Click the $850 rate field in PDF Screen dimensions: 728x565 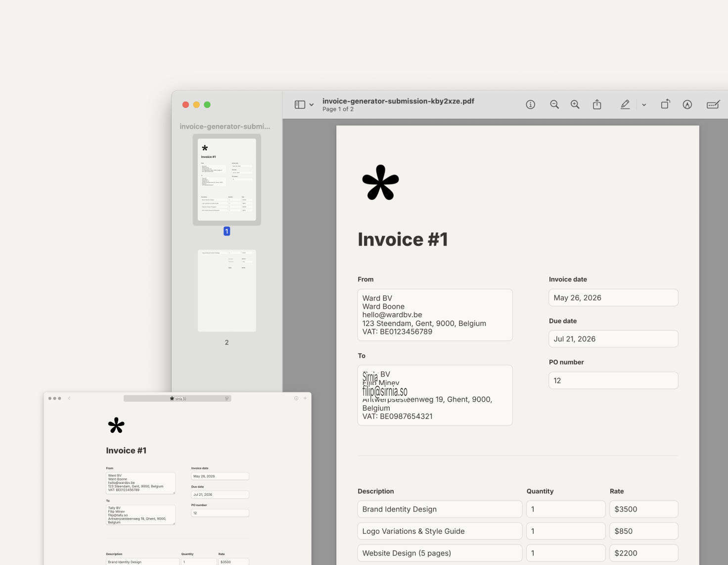coord(643,531)
